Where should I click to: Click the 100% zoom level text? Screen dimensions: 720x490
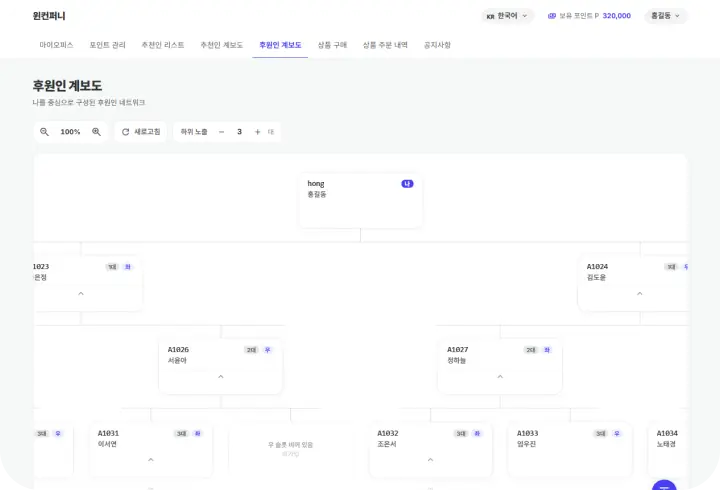pyautogui.click(x=70, y=132)
